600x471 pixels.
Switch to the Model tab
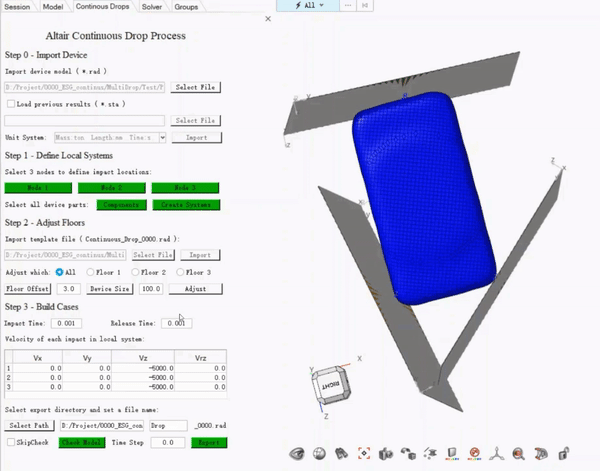click(x=53, y=7)
